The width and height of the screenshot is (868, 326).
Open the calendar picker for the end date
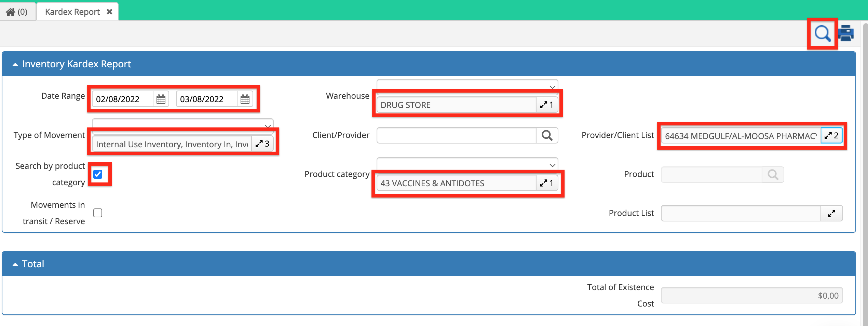point(245,99)
